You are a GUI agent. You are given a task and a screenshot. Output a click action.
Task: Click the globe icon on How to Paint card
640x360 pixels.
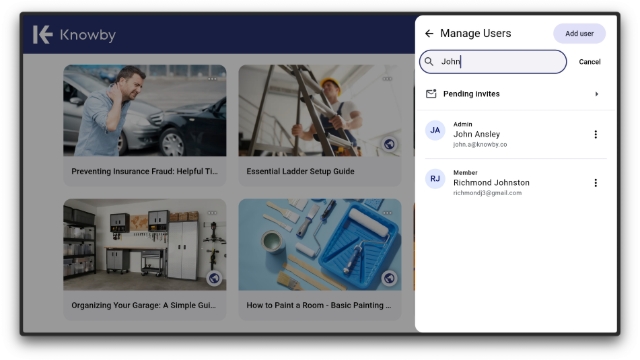tap(389, 278)
